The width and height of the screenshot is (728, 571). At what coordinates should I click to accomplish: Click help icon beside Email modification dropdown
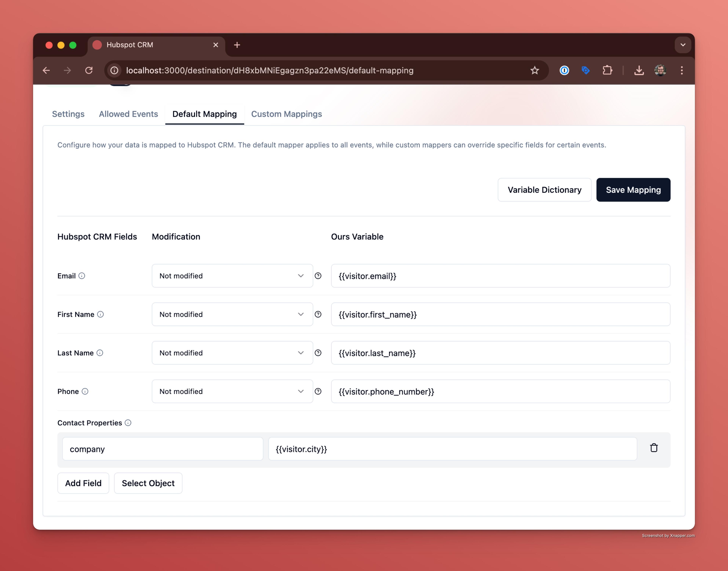(x=318, y=276)
